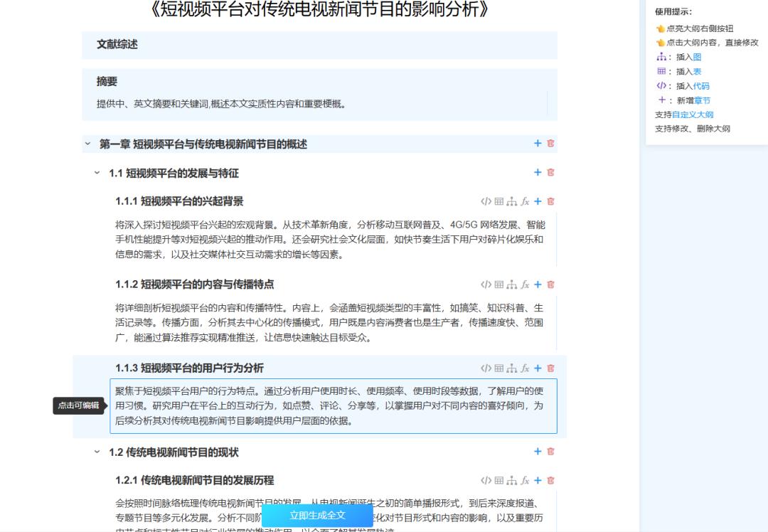The height and width of the screenshot is (532, 768).
Task: Collapse section 1.1 短视频平台的发展与特征
Action: (x=97, y=172)
